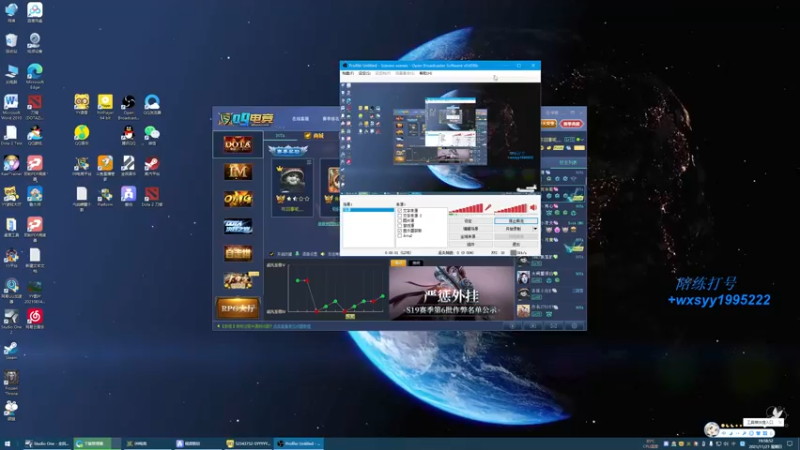Click the 编辑场景 button in OBS
800x450 pixels.
tap(470, 229)
